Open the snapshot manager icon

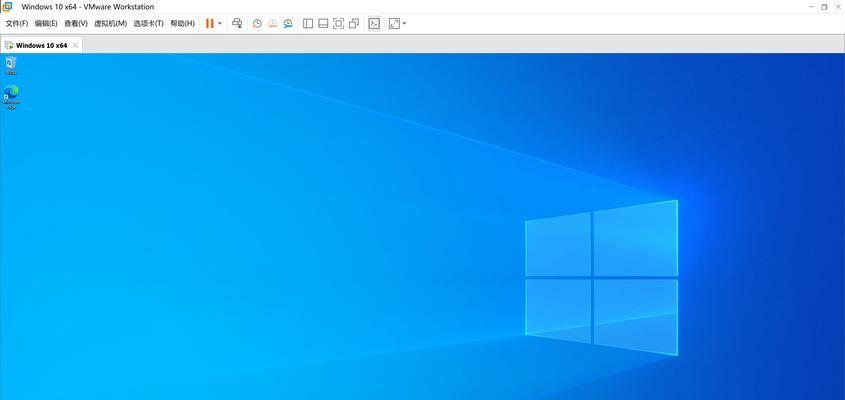point(288,24)
